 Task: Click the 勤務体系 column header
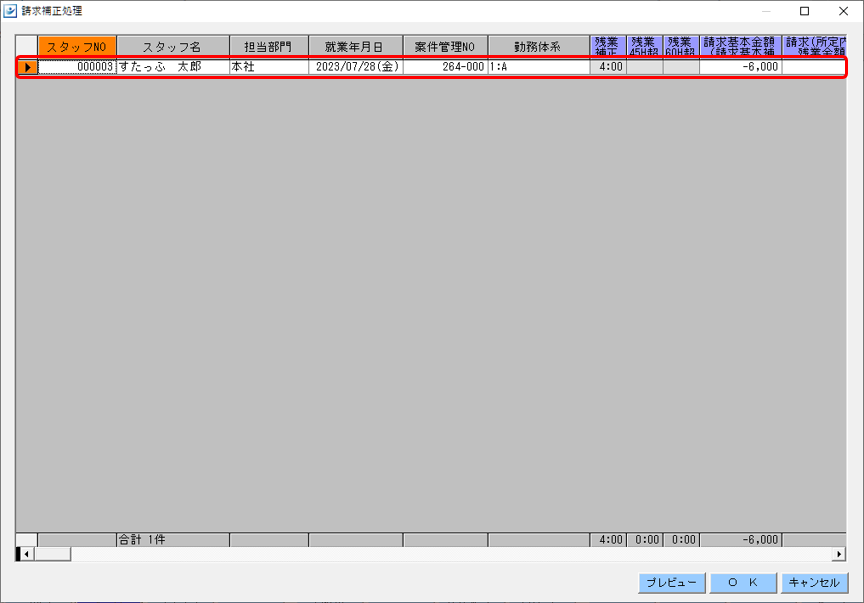539,47
